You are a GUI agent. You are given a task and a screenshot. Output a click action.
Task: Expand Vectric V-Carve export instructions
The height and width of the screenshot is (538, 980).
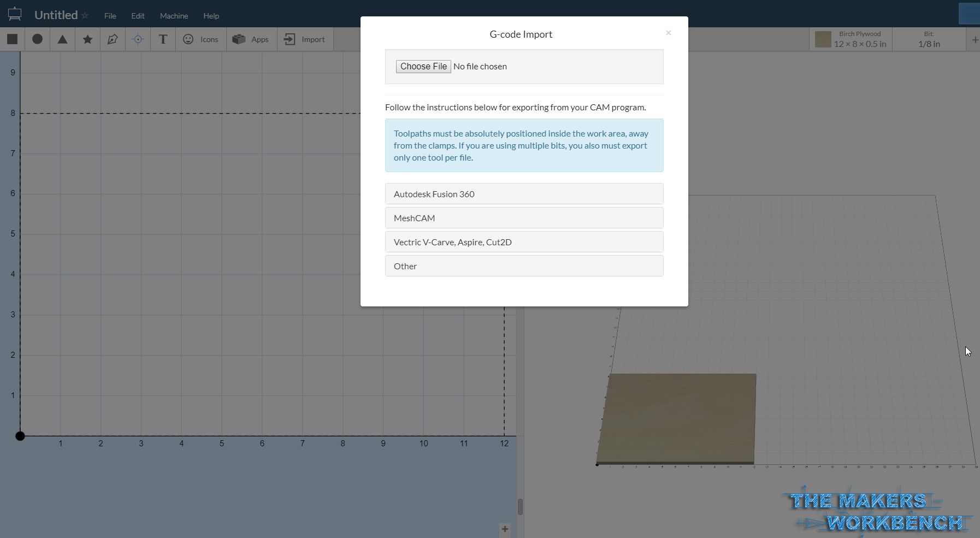(x=523, y=241)
